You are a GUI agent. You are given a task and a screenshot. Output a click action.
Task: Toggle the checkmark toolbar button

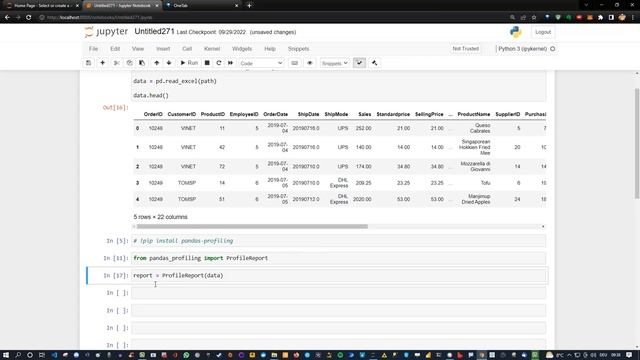[x=359, y=63]
